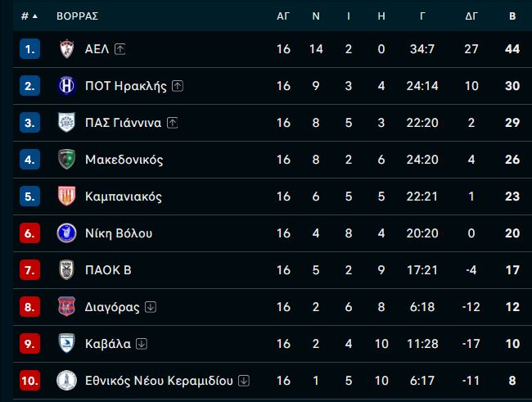Screen dimensions: 532x402
Task: Click the ΑΕΛ team crest logo
Action: 66,49
